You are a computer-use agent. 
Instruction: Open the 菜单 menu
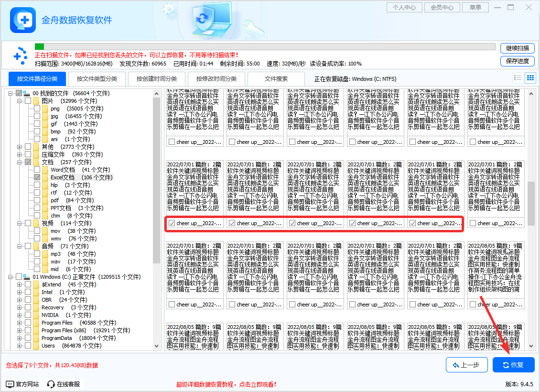coord(475,7)
